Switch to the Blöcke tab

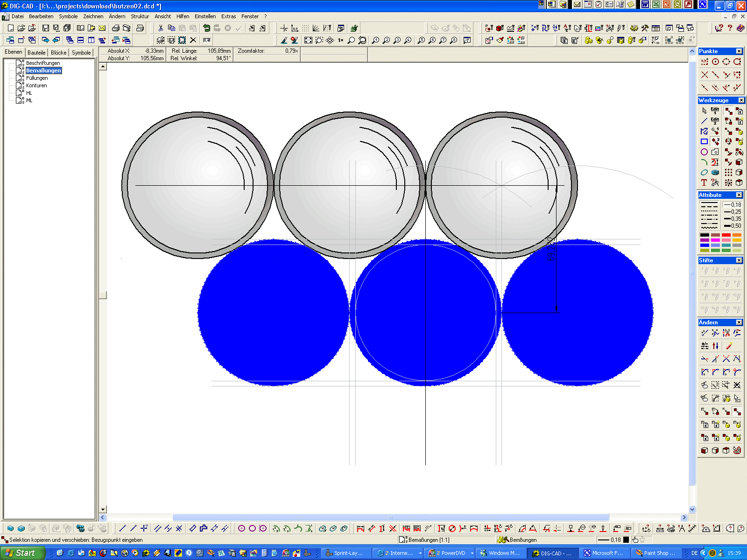coord(59,53)
